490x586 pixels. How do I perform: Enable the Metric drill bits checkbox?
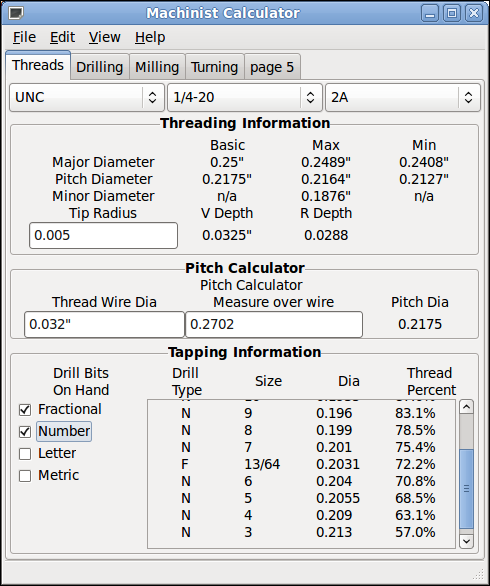(x=25, y=476)
